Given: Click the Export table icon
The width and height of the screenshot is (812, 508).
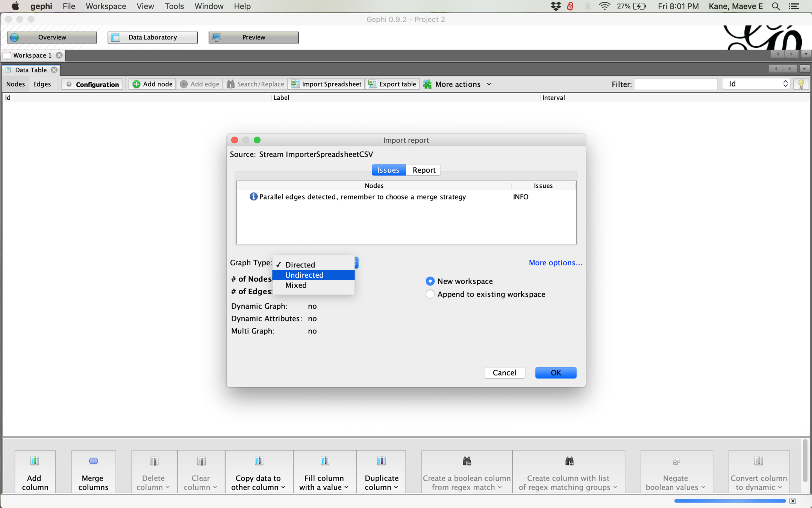Looking at the screenshot, I should pos(372,84).
